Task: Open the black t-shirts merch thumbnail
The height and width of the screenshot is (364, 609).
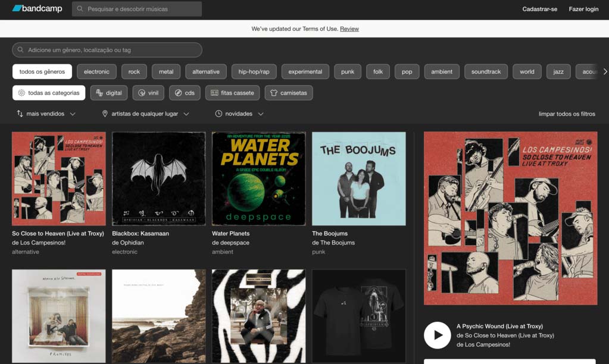Action: (359, 316)
